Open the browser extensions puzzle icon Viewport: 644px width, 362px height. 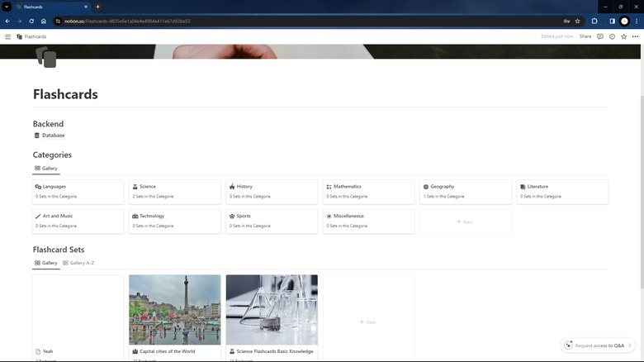(x=594, y=21)
